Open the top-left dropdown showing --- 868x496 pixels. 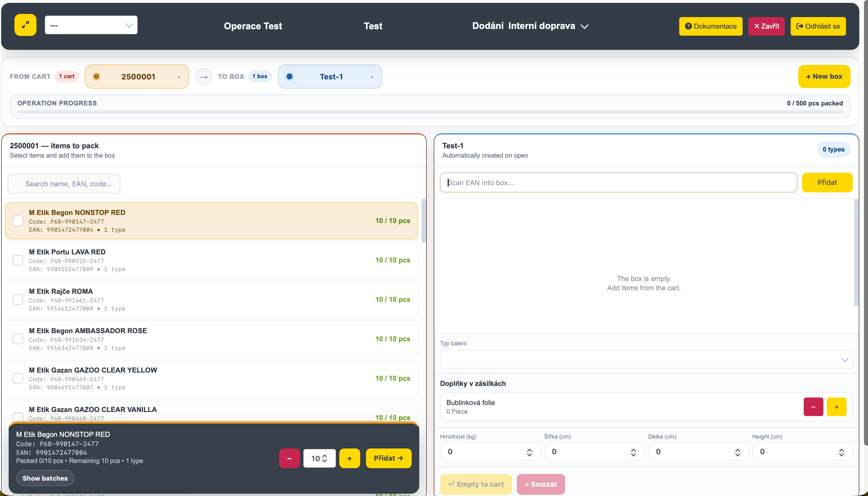(91, 25)
